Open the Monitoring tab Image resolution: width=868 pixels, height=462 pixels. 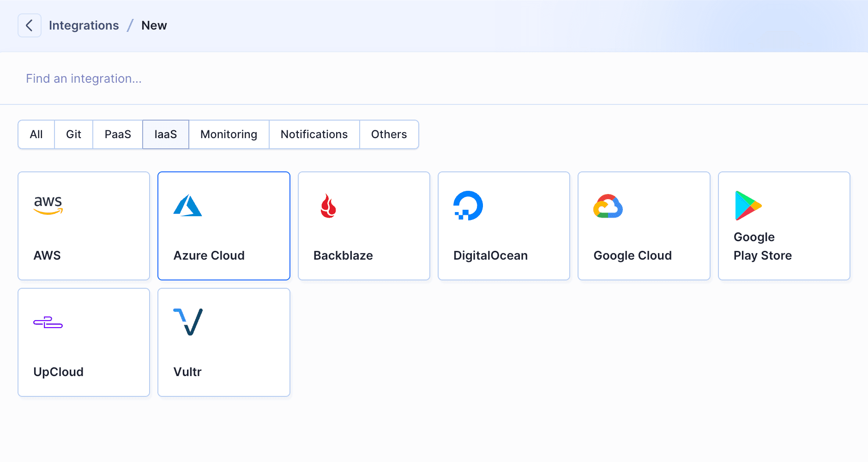pyautogui.click(x=229, y=134)
